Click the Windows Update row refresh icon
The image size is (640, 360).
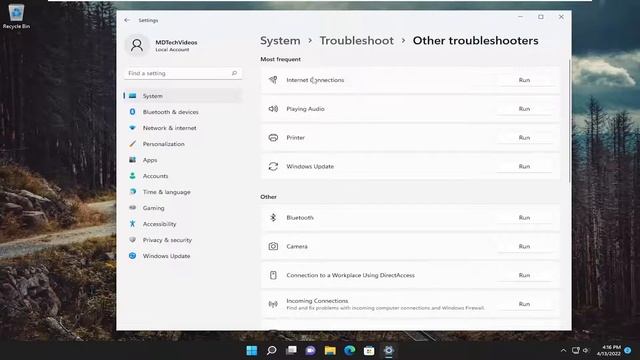pos(273,166)
